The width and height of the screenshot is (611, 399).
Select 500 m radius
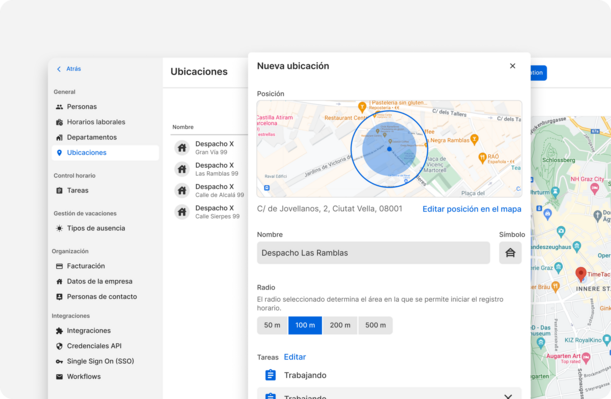click(x=375, y=325)
